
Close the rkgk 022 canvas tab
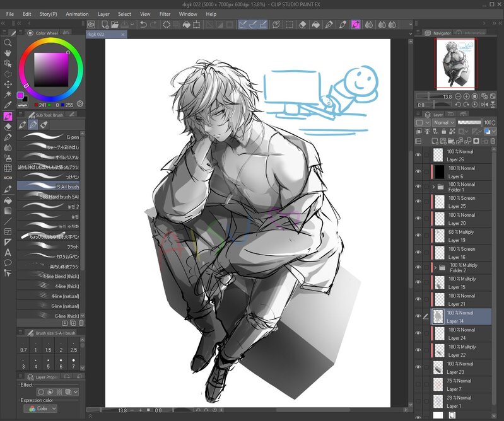[x=123, y=35]
